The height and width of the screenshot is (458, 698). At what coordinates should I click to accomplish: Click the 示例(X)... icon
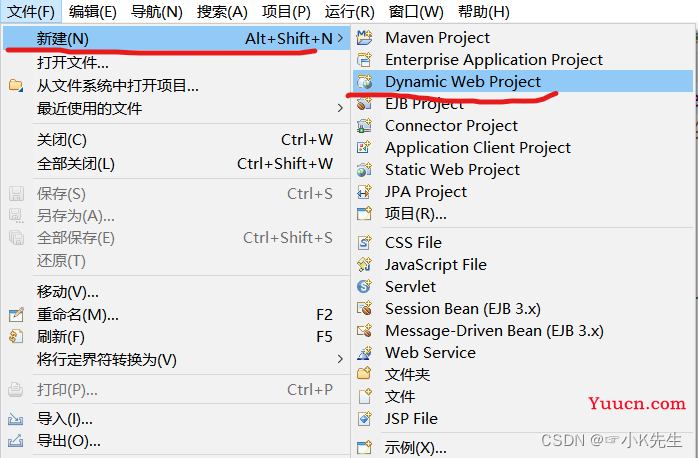[x=365, y=447]
